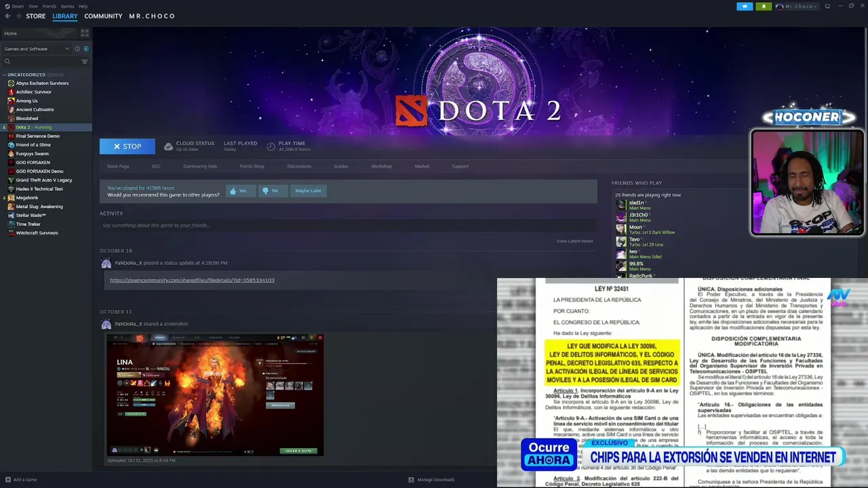Screen dimensions: 868x488
Task: Open the Discussions link
Action: pyautogui.click(x=299, y=166)
